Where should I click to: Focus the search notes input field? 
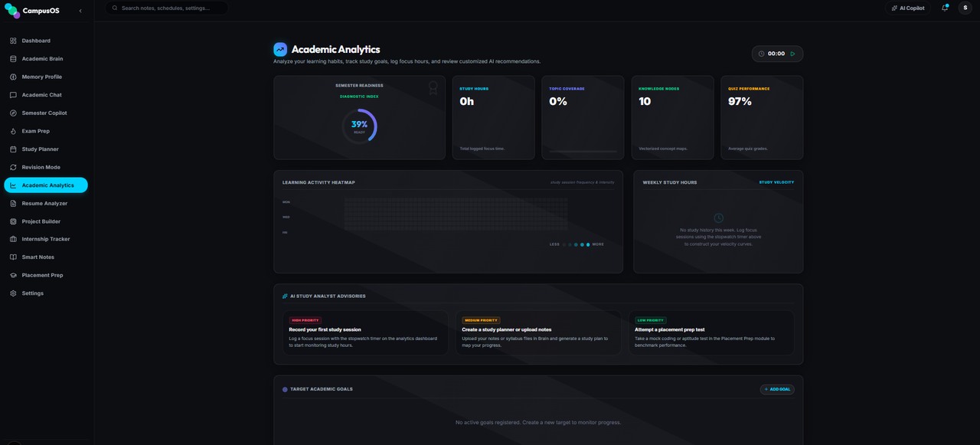[166, 8]
